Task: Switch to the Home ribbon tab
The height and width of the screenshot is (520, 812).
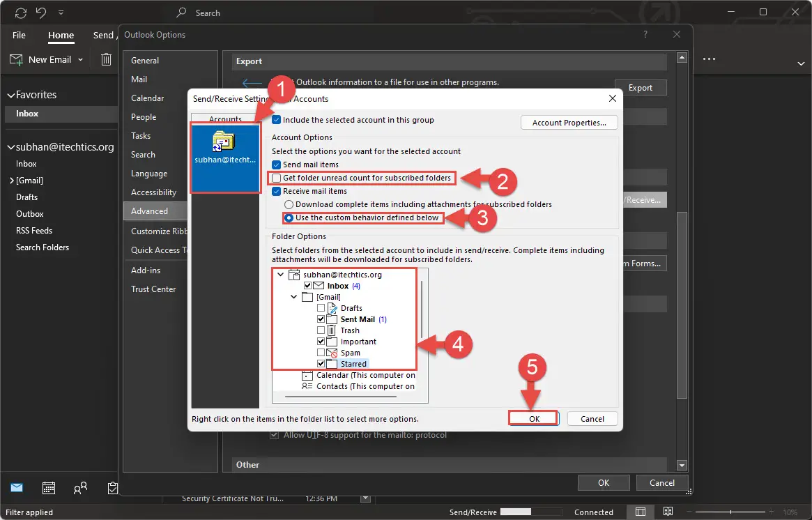Action: coord(61,36)
